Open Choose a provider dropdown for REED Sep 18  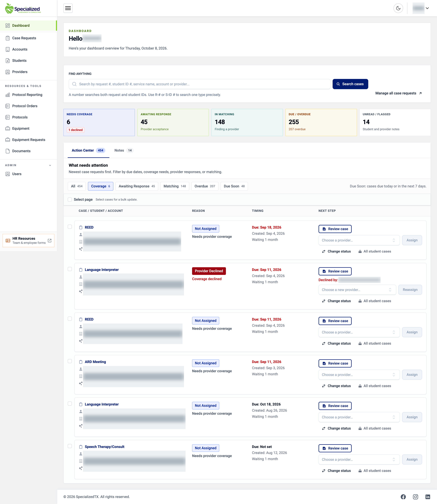(x=359, y=240)
